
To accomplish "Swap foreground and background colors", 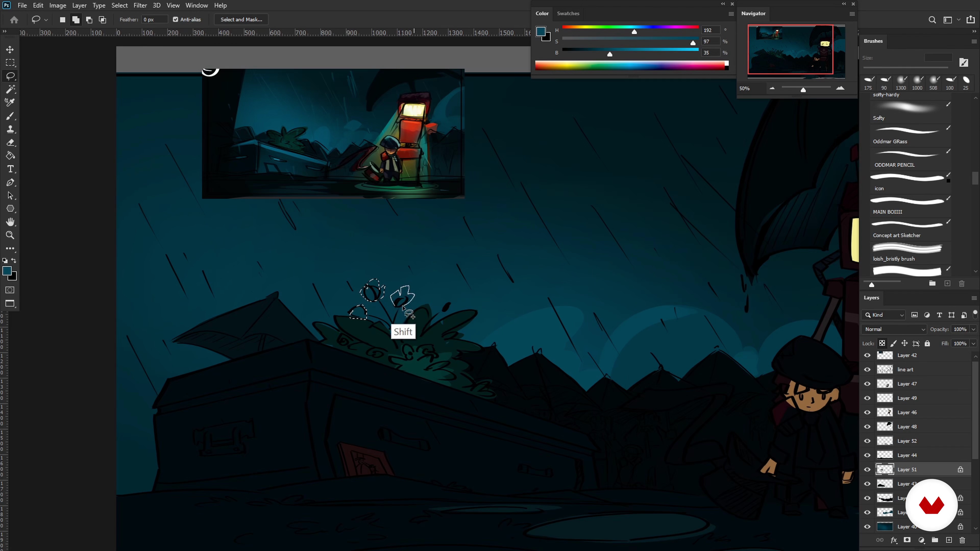I will tap(14, 260).
